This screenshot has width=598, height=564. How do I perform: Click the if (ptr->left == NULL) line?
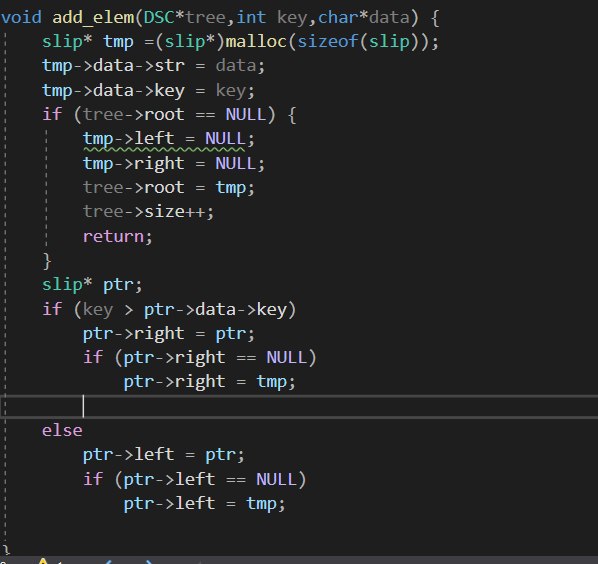pos(195,480)
